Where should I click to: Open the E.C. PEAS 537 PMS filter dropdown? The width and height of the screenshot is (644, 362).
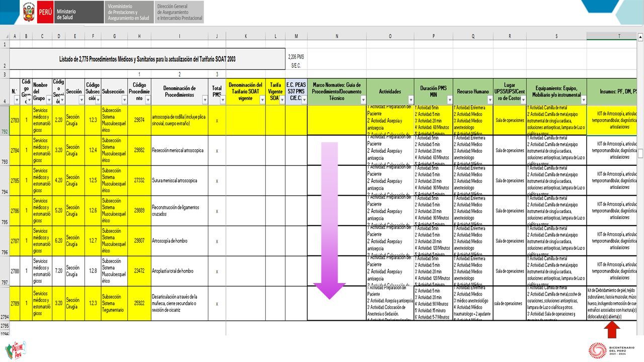303,100
